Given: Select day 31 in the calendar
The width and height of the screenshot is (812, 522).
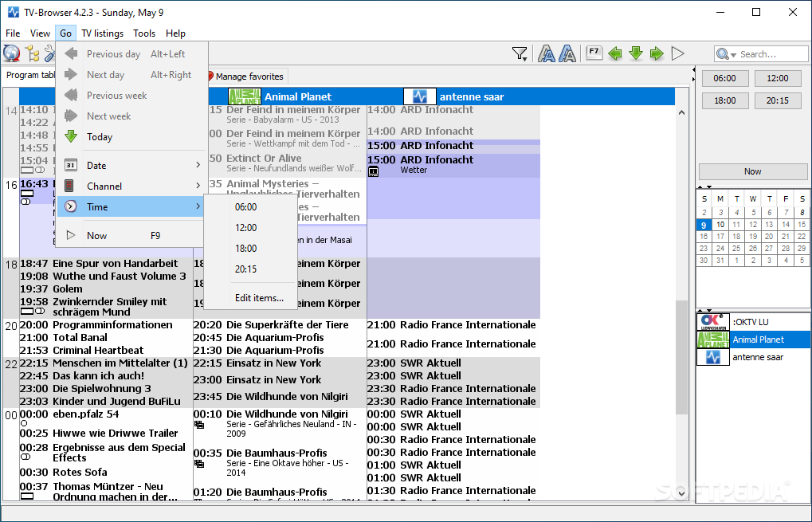Looking at the screenshot, I should click(720, 261).
